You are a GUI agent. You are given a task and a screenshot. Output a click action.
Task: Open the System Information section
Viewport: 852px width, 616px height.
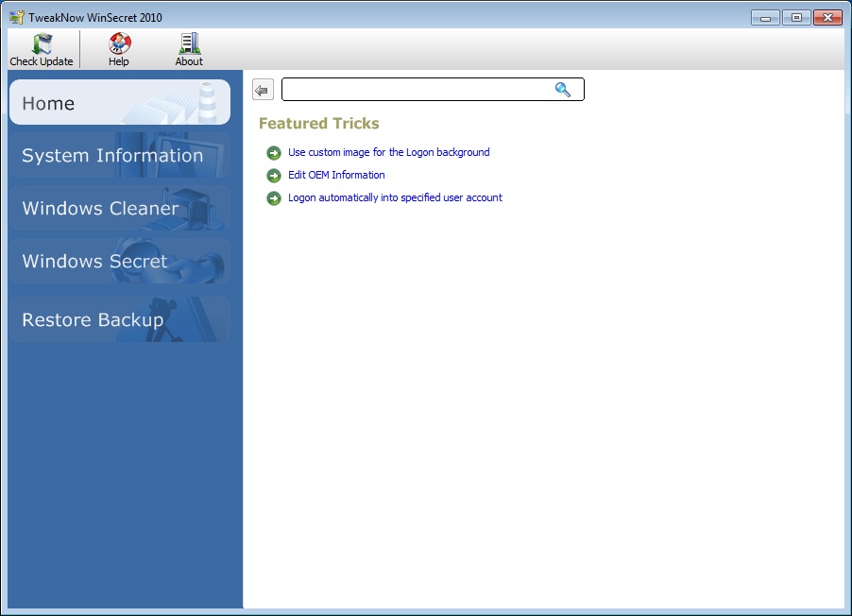coord(120,155)
